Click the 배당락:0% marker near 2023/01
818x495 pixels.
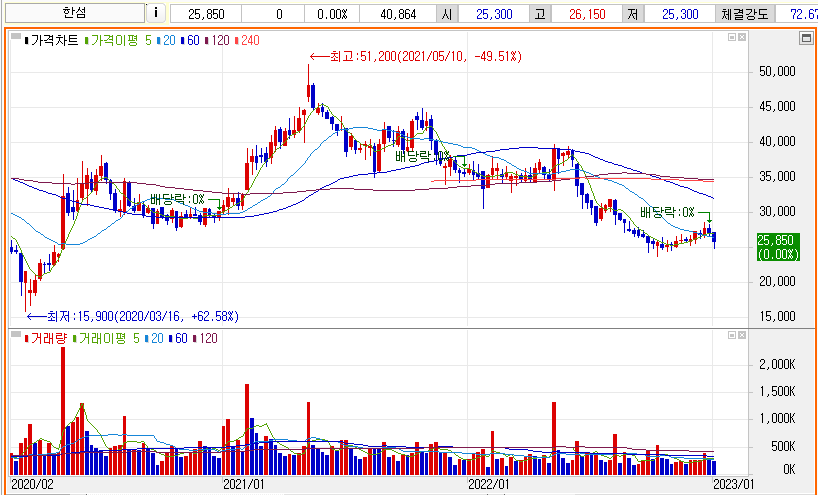pos(667,212)
